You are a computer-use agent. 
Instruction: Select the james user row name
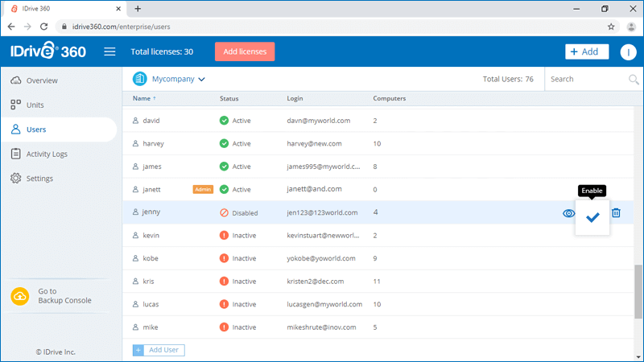pyautogui.click(x=152, y=167)
